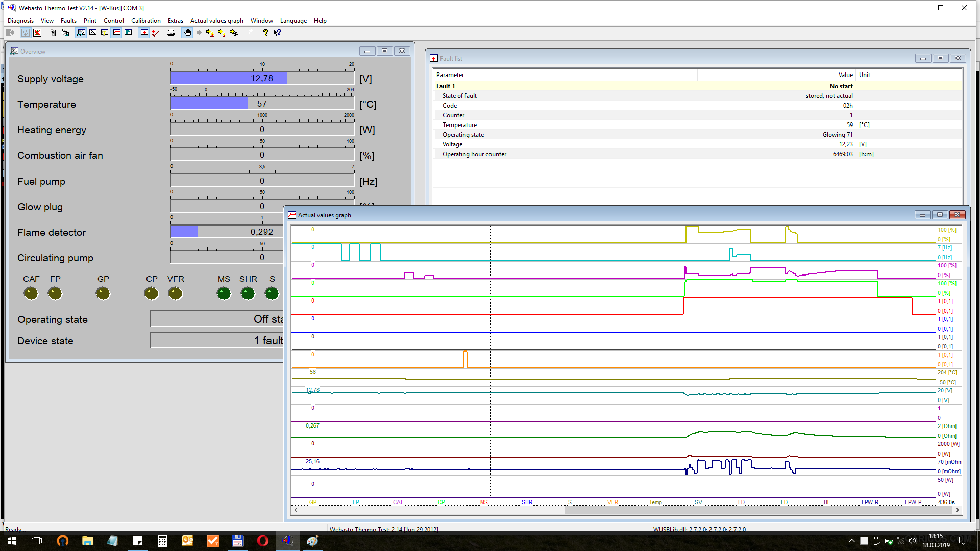Click the graph scrollbar right arrow
The image size is (980, 551).
click(957, 510)
